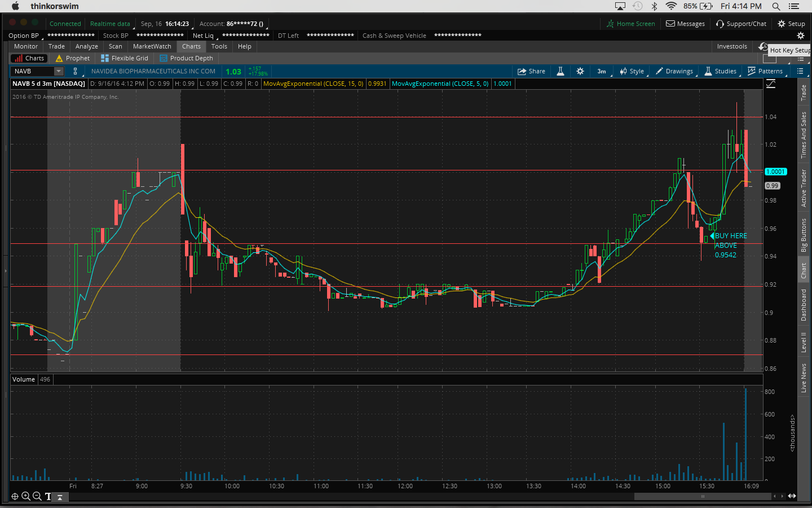Click the Wi-Fi icon in the menu bar

671,6
